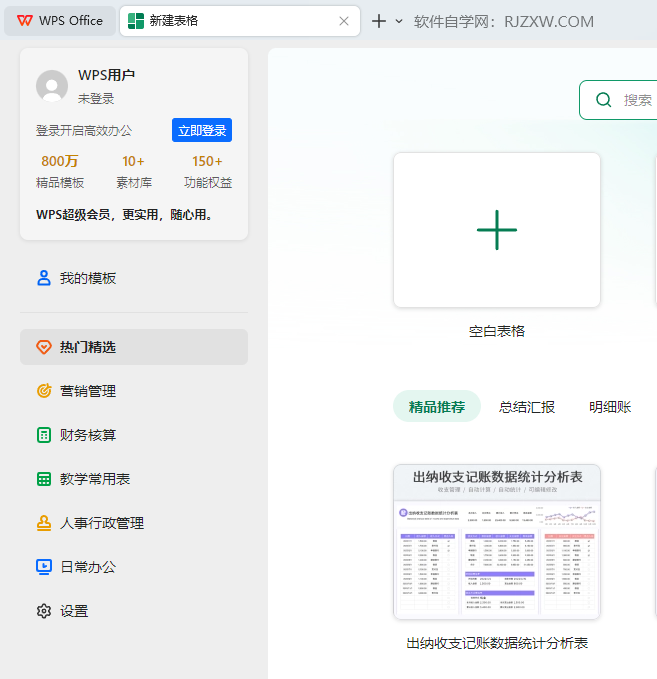Click the 出纳收支记账数据统计分析表 title below thumbnail
Screen dimensions: 657x679
point(497,643)
